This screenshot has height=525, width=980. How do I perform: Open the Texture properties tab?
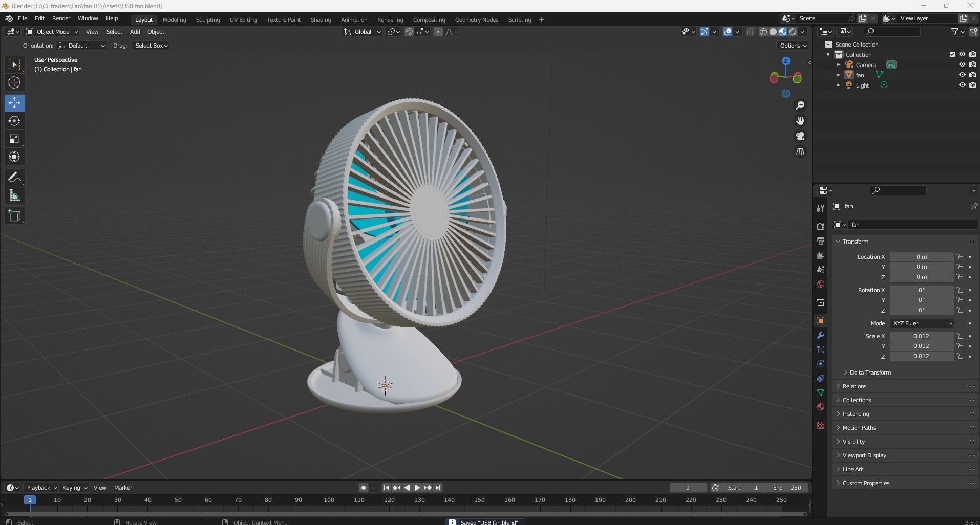[x=821, y=425]
